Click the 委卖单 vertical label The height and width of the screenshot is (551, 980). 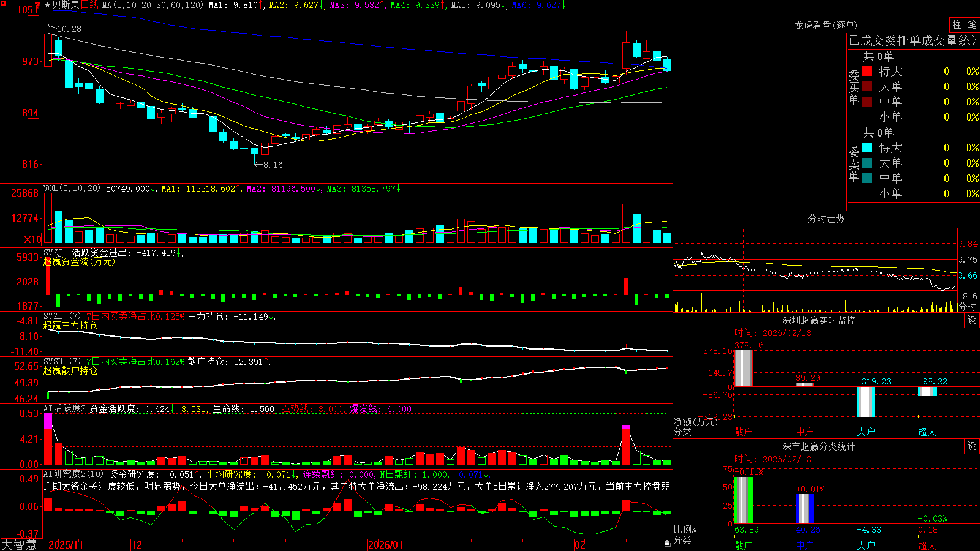coord(854,163)
